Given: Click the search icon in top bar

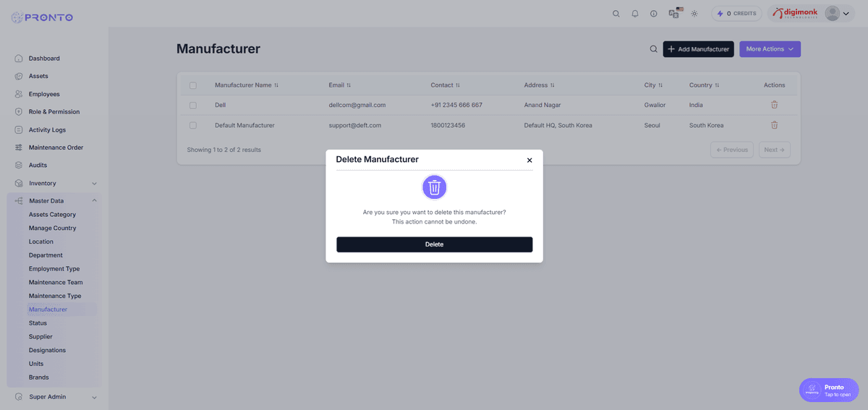Looking at the screenshot, I should 616,14.
